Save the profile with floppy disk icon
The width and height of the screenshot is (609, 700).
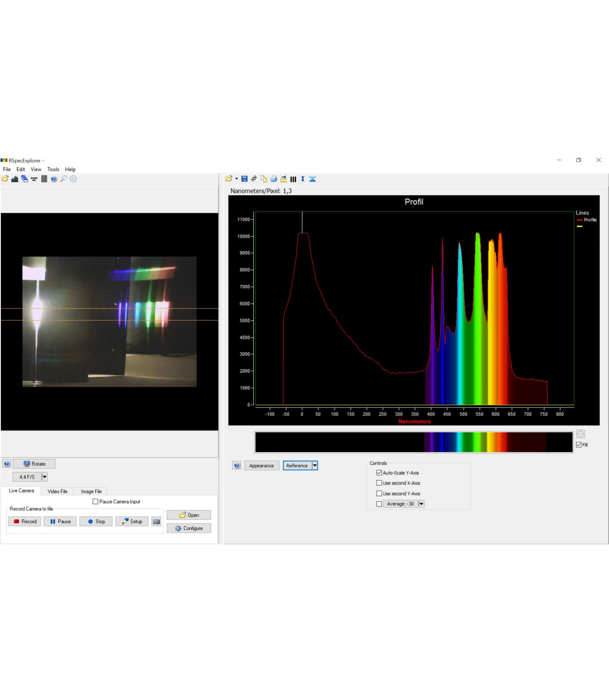(244, 179)
